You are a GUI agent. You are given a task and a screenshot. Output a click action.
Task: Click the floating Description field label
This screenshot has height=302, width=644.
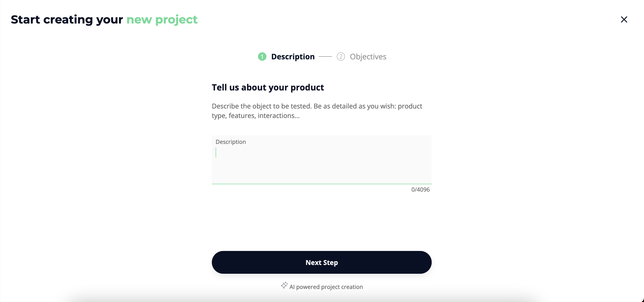[x=231, y=142]
